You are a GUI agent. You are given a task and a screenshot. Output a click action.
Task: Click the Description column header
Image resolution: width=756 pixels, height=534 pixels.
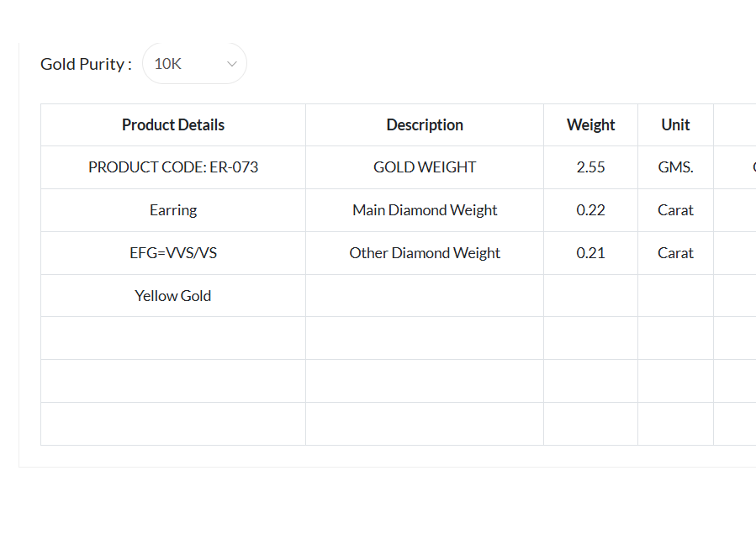425,125
